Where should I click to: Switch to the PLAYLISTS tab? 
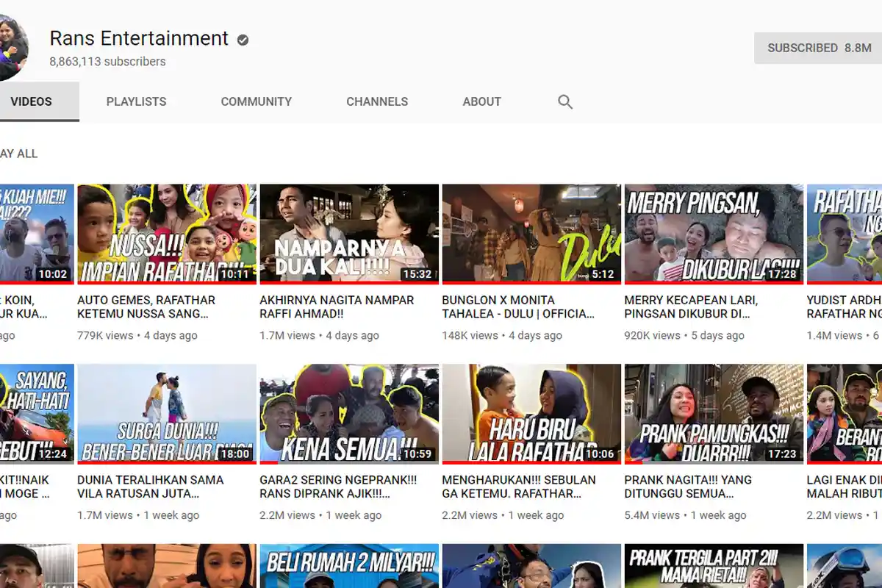pos(136,101)
